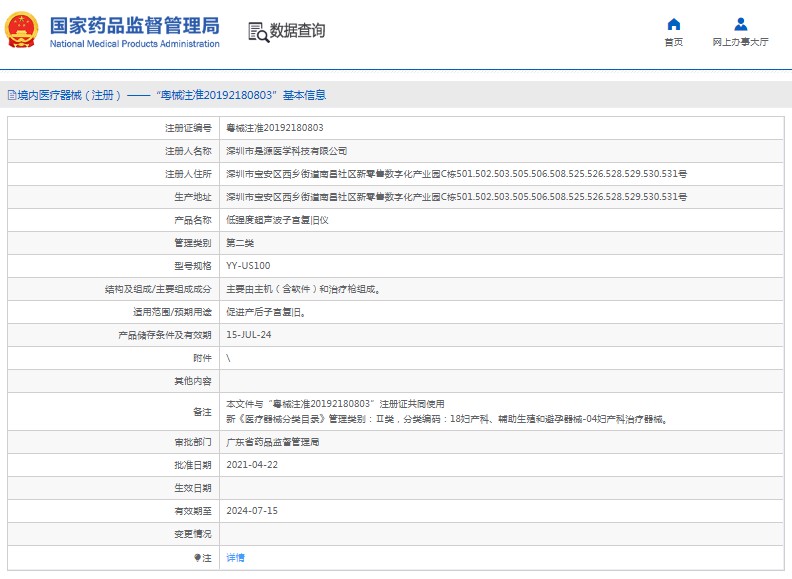The width and height of the screenshot is (792, 579).
Task: Click the 适用范围/预期用途 label
Action: pyautogui.click(x=172, y=312)
